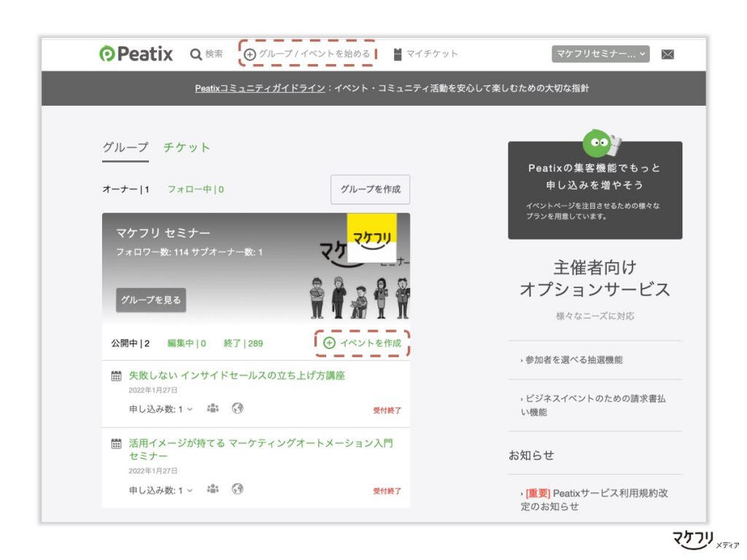Click the マケフリ group cover image
The width and height of the screenshot is (747, 560).
point(372,236)
